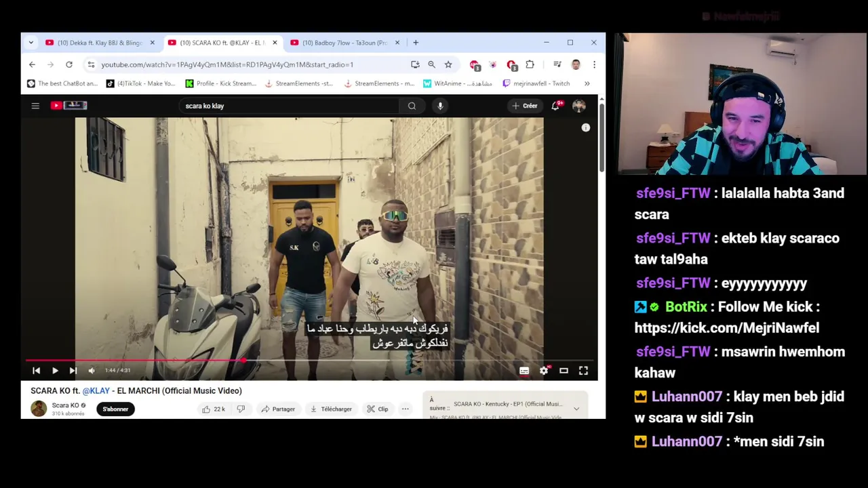The image size is (868, 488).
Task: Open The best ChatBot bookmark
Action: 62,83
